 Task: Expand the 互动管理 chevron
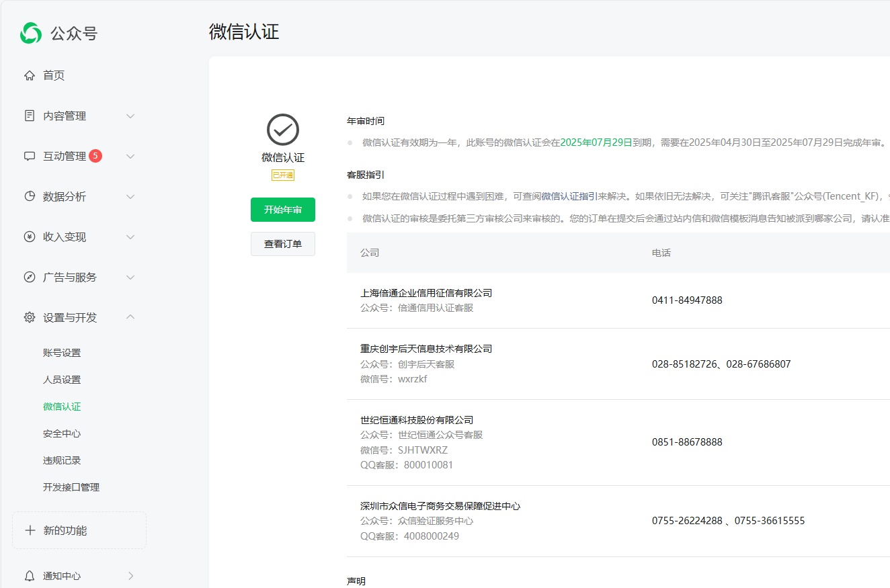pos(130,156)
